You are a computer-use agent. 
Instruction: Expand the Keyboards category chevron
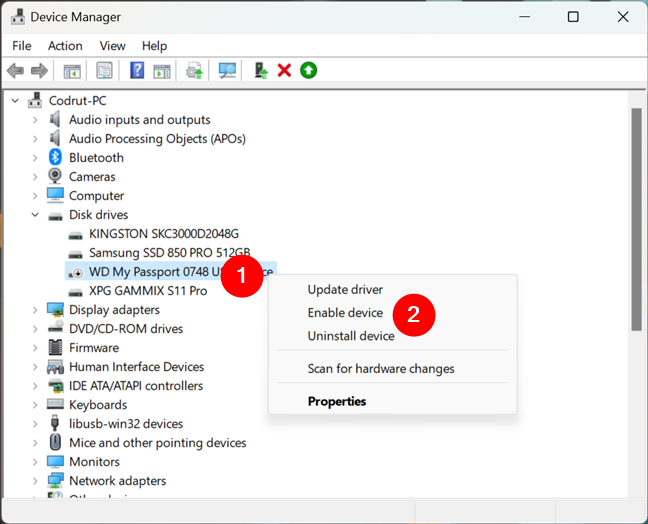tap(35, 405)
